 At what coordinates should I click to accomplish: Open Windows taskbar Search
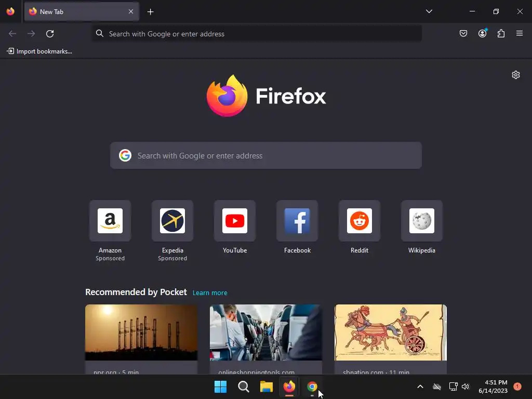click(x=244, y=387)
